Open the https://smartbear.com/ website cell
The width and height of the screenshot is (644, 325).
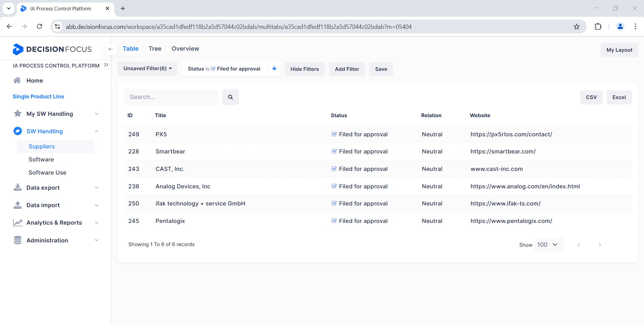tap(503, 151)
